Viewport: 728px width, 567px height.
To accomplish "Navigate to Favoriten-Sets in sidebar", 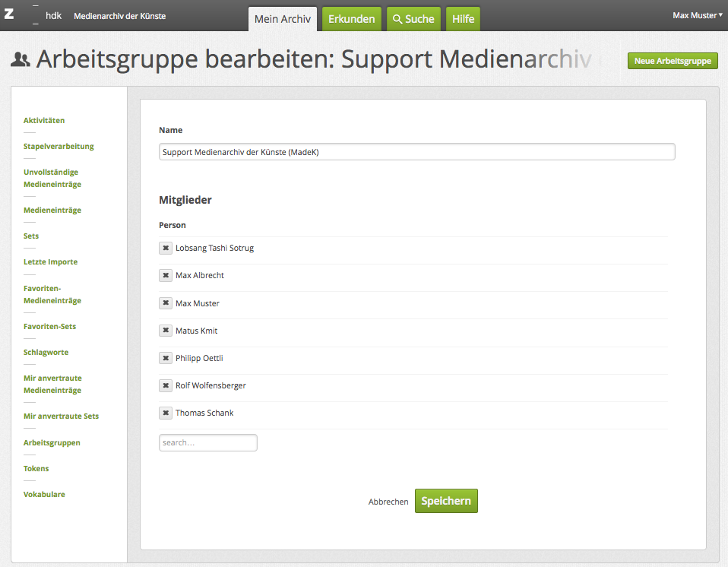I will pos(49,326).
